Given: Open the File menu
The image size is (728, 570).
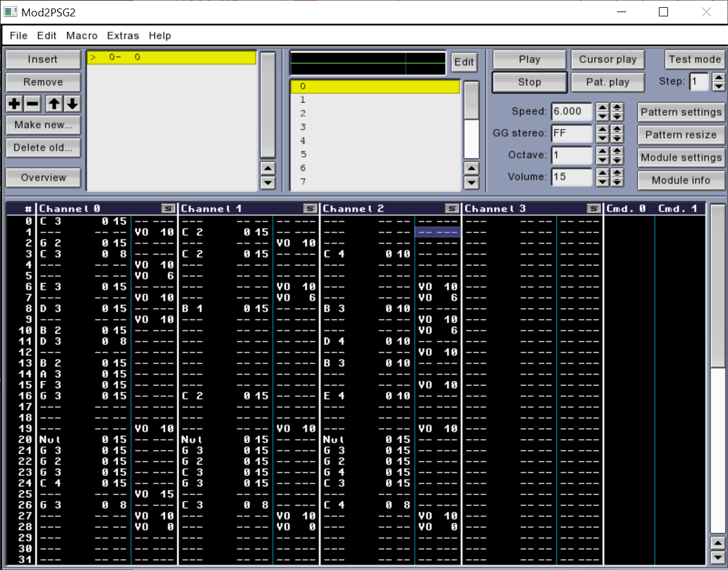Looking at the screenshot, I should pos(19,36).
